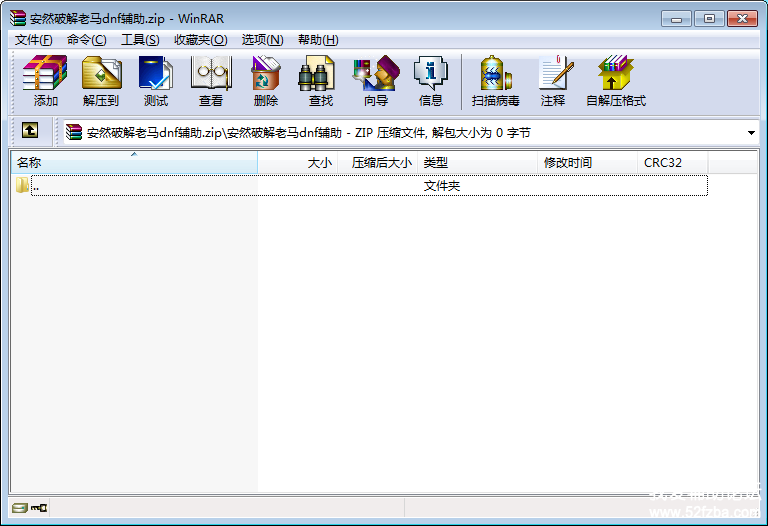This screenshot has height=526, width=768.
Task: Click the Scan Virus (扫描病毒) icon
Action: (x=496, y=81)
